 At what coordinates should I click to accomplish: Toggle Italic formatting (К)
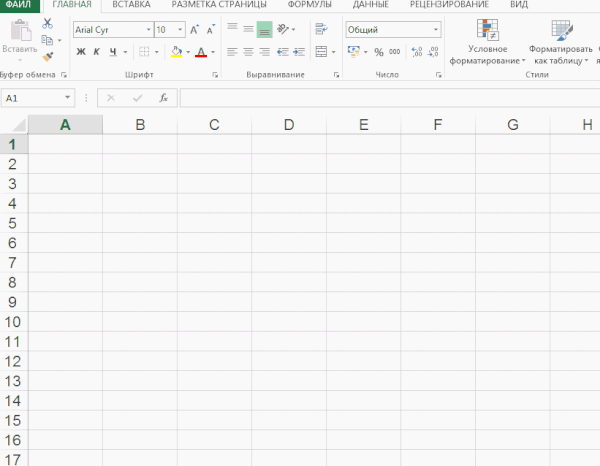[97, 52]
